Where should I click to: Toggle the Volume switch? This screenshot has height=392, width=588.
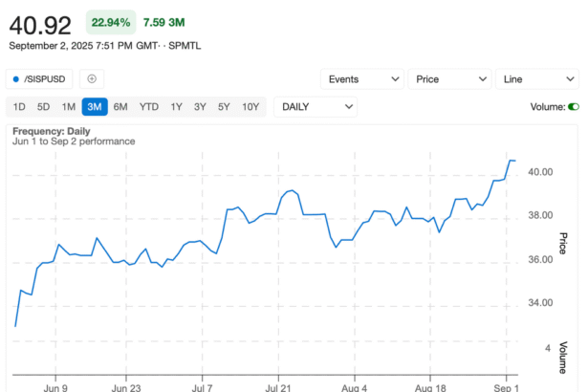574,107
